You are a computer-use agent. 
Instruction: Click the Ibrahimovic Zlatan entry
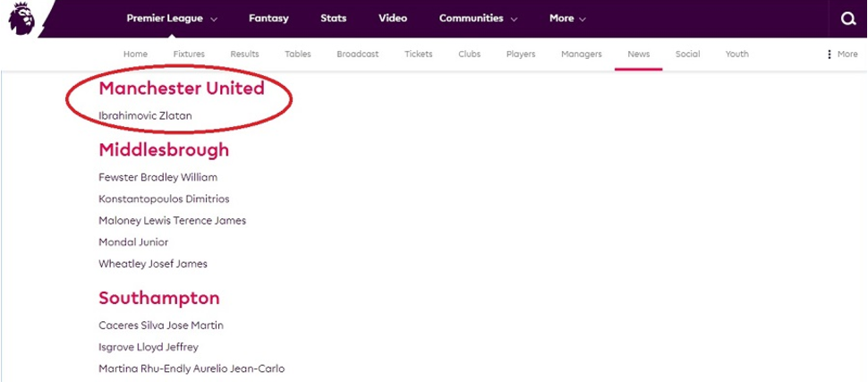click(145, 116)
